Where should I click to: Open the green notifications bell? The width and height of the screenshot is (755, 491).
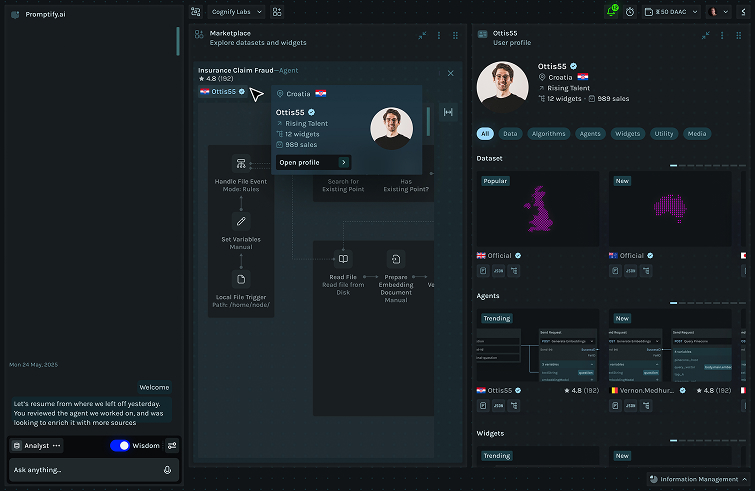pyautogui.click(x=612, y=11)
